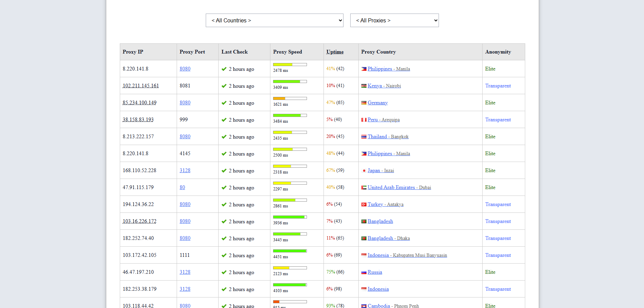Image resolution: width=644 pixels, height=308 pixels.
Task: Open the United Arab Emirates - Dubai link
Action: tap(399, 187)
